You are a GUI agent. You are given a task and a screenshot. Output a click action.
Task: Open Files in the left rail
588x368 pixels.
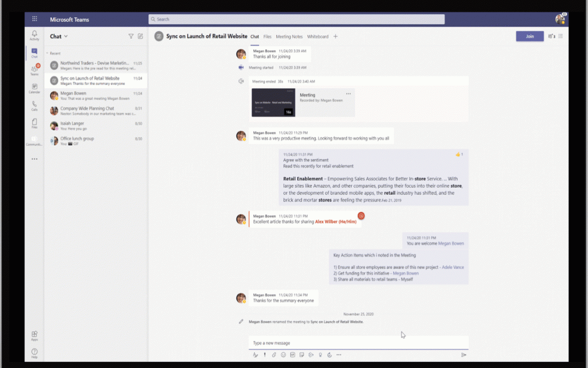(x=34, y=124)
